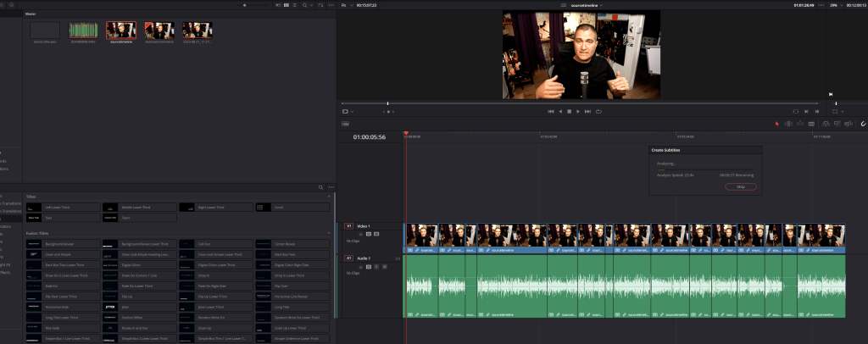
Task: Stop the Create Subtitles analysis
Action: tap(740, 187)
